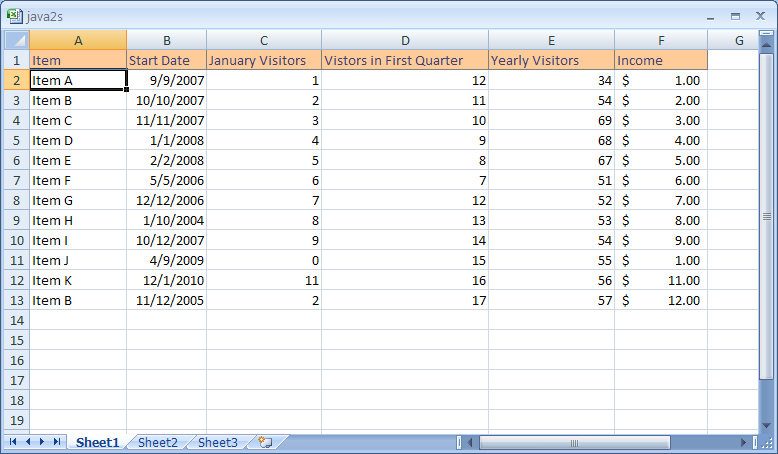Image resolution: width=778 pixels, height=454 pixels.
Task: Select 'Vistors in First Quarter' header cell
Action: click(x=405, y=60)
